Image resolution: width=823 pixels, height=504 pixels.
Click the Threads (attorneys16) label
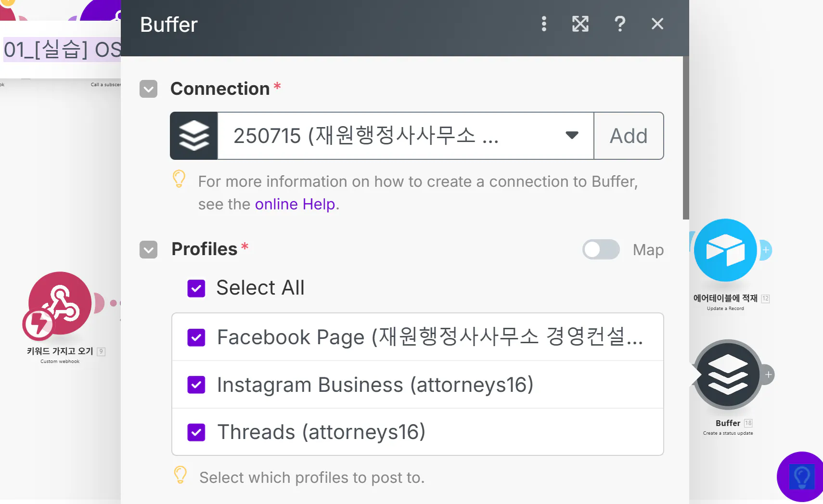[x=321, y=432]
